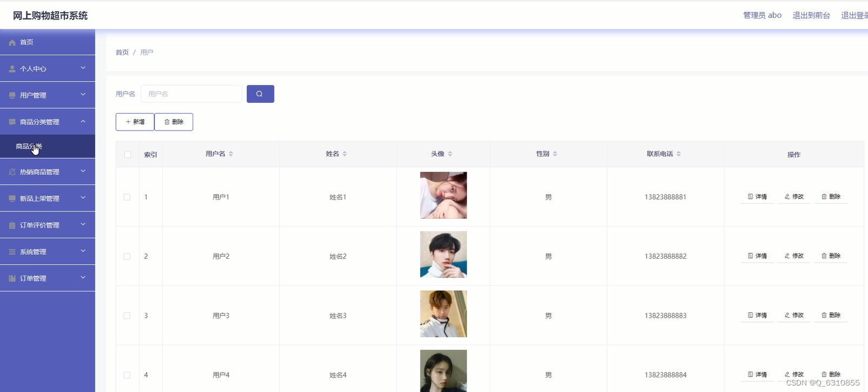Sort by 联系电话 column arrows
868x392 pixels.
(x=679, y=154)
